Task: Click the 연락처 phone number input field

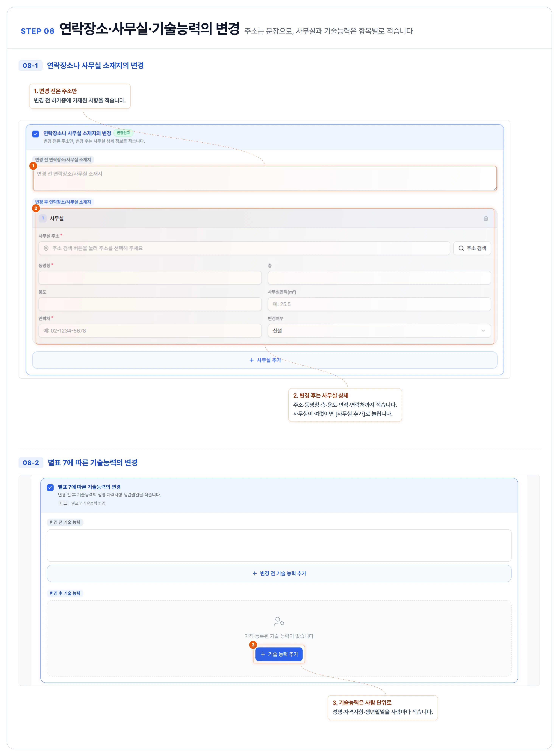Action: click(150, 331)
